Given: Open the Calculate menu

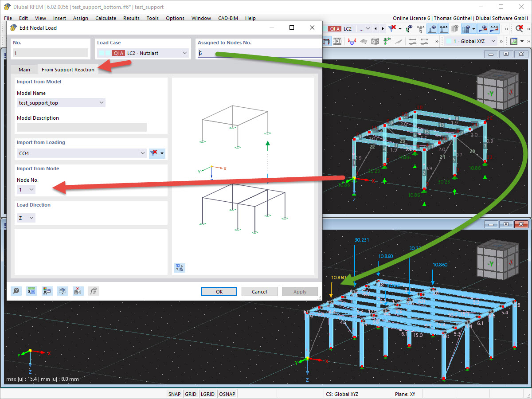Looking at the screenshot, I should pyautogui.click(x=106, y=18).
